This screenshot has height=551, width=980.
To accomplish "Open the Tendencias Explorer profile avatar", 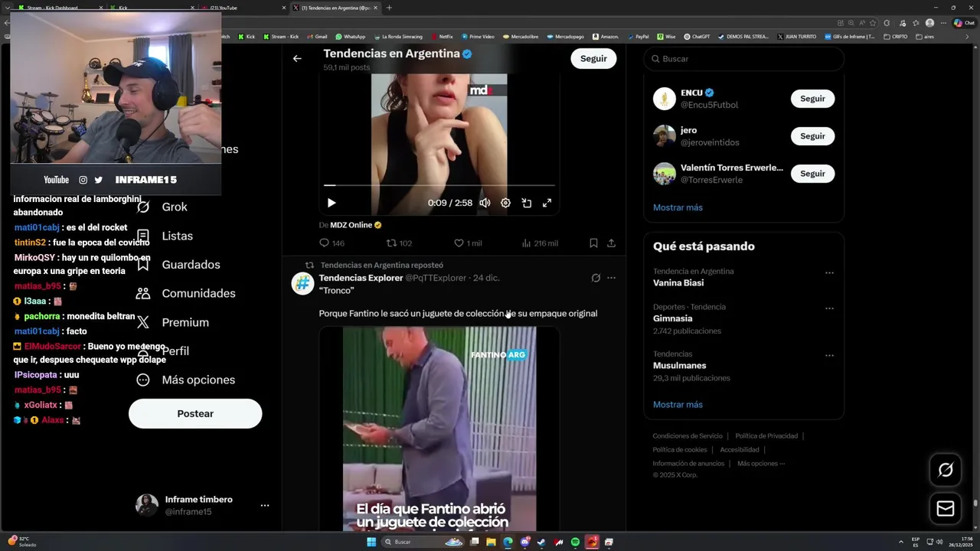I will 302,284.
